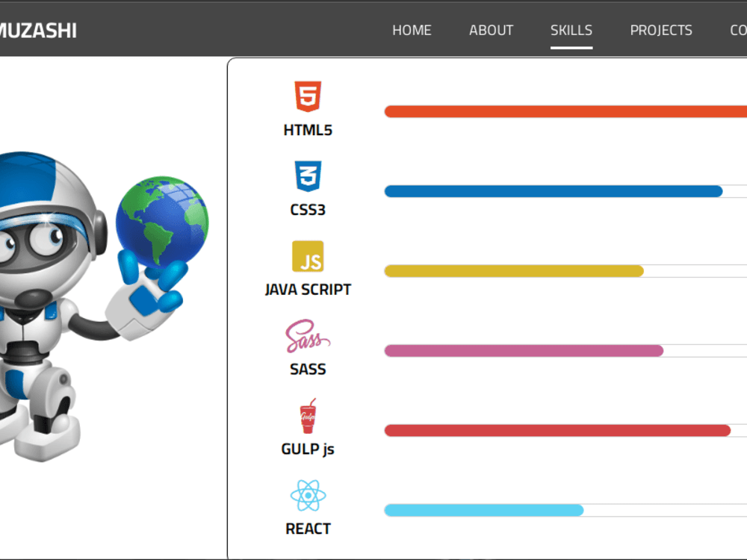Click the GULP js skill label
The image size is (747, 560).
pos(308,448)
